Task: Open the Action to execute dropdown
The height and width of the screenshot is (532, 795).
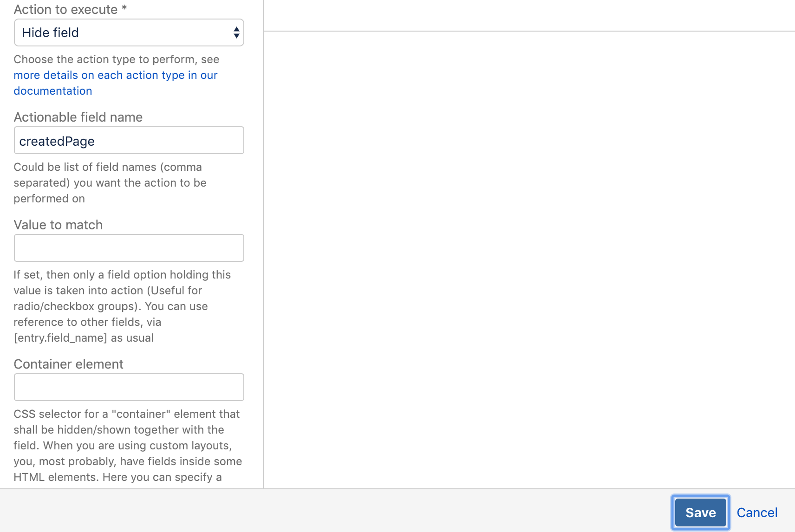Action: pyautogui.click(x=129, y=32)
